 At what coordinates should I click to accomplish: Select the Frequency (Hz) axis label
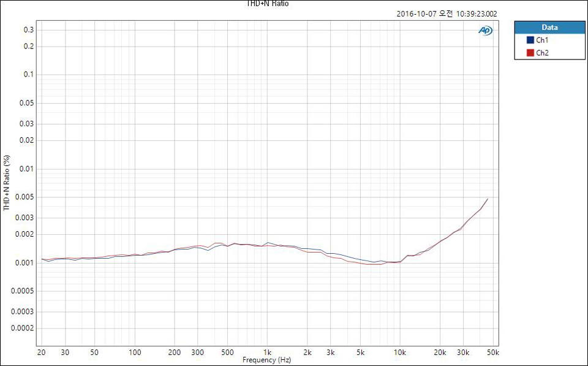point(267,360)
